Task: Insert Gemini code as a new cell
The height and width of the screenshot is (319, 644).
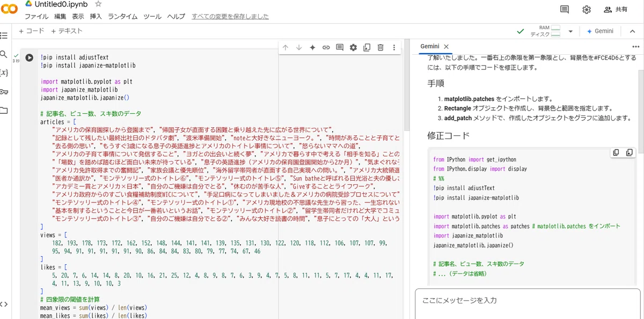Action: (x=630, y=153)
